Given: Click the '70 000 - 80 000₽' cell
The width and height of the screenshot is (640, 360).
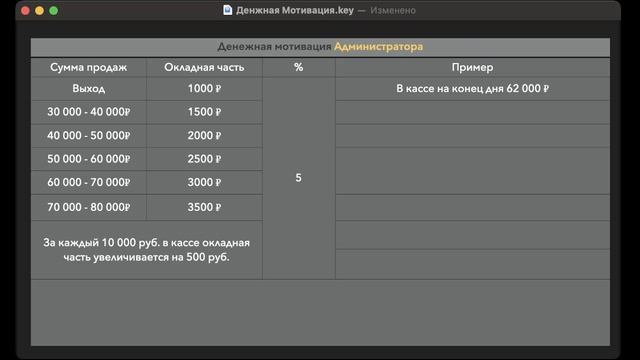Looking at the screenshot, I should click(x=89, y=207).
